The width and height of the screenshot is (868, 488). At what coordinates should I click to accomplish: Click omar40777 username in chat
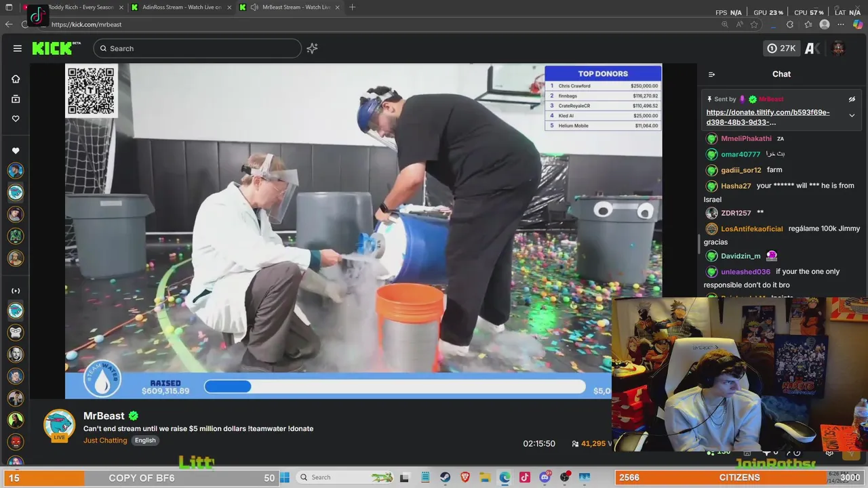click(x=741, y=155)
